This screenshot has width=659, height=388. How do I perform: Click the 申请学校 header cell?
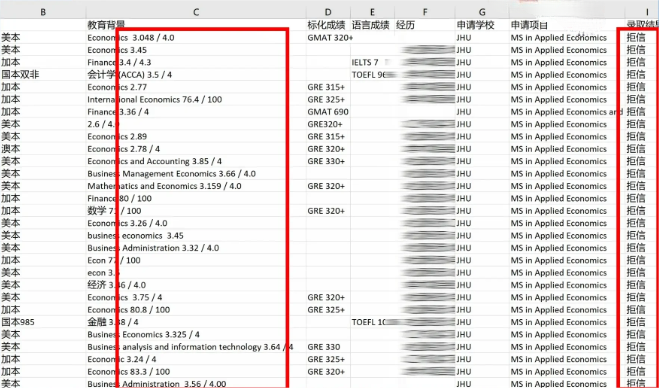pyautogui.click(x=482, y=25)
